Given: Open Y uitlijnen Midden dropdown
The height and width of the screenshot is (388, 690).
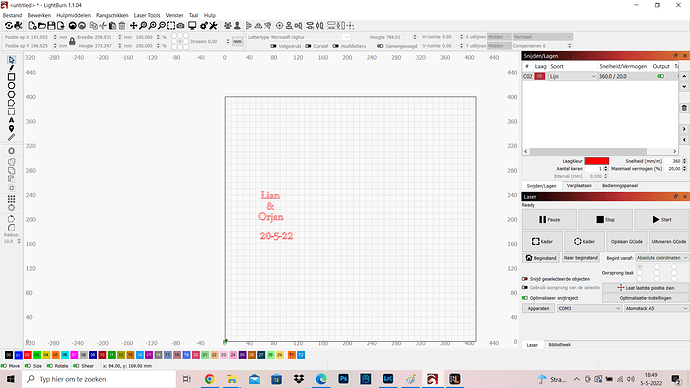Looking at the screenshot, I should click(x=499, y=46).
